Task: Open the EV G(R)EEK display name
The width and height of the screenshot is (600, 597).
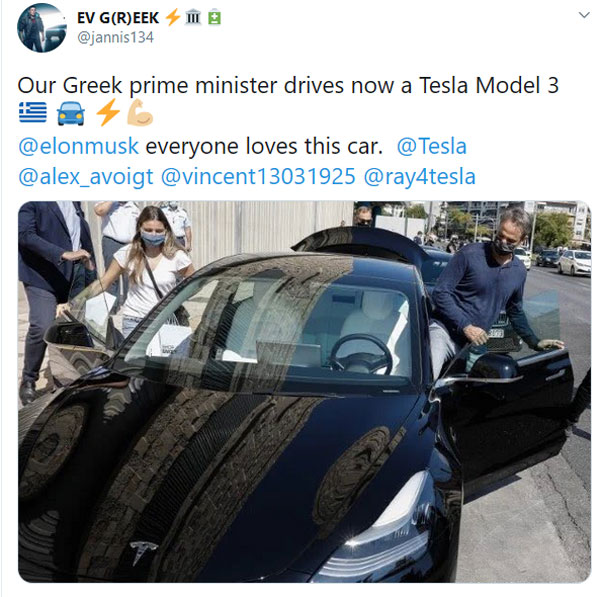Action: [x=118, y=18]
